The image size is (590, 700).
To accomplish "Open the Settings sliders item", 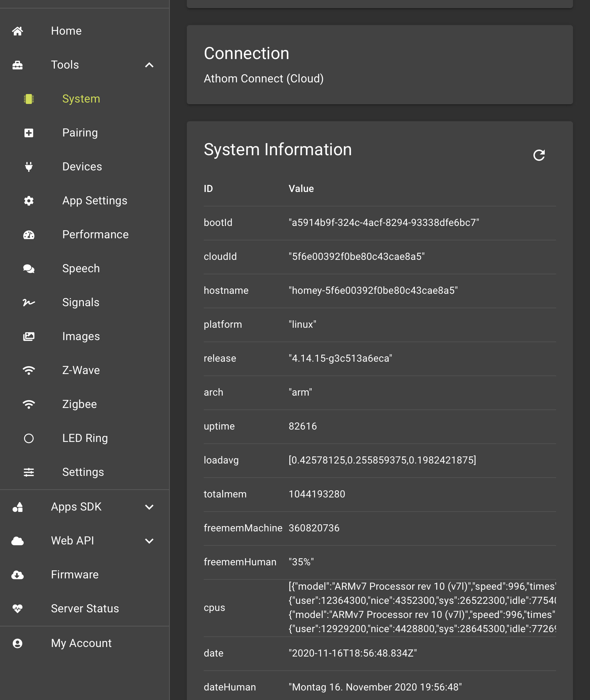I will 83,472.
